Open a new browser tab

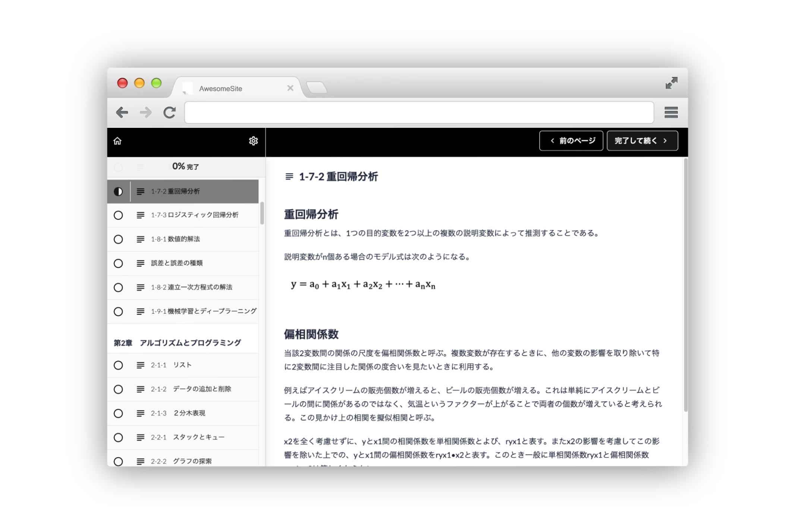(317, 88)
